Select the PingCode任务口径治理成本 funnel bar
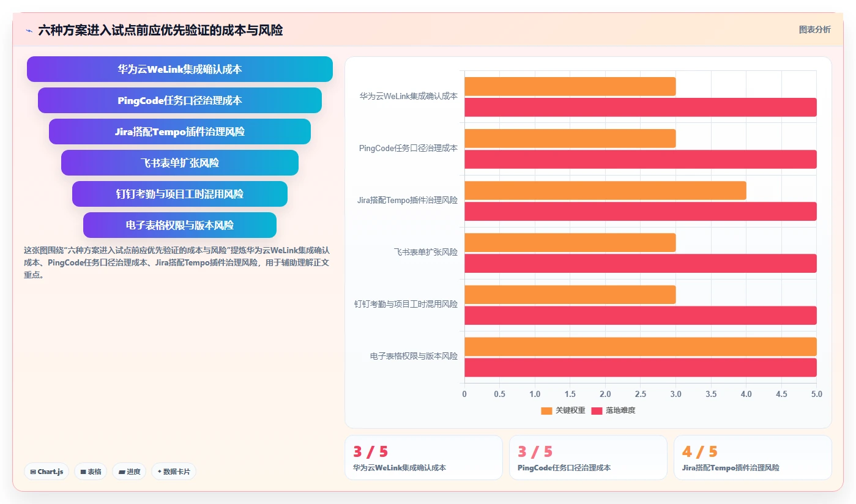This screenshot has width=856, height=504. click(x=180, y=100)
